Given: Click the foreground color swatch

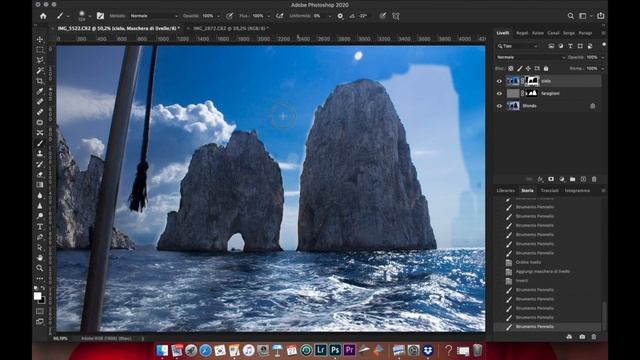Looking at the screenshot, I should point(37,296).
